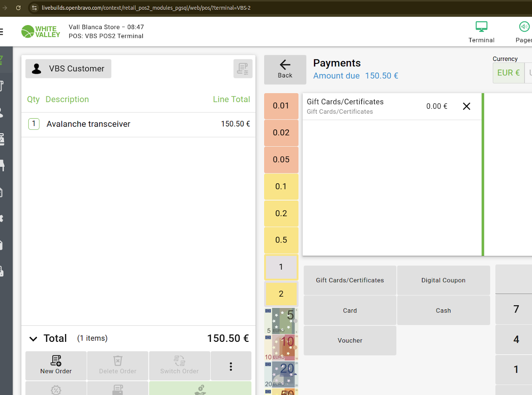The width and height of the screenshot is (532, 395).
Task: Click the browser reload icon
Action: tap(18, 8)
